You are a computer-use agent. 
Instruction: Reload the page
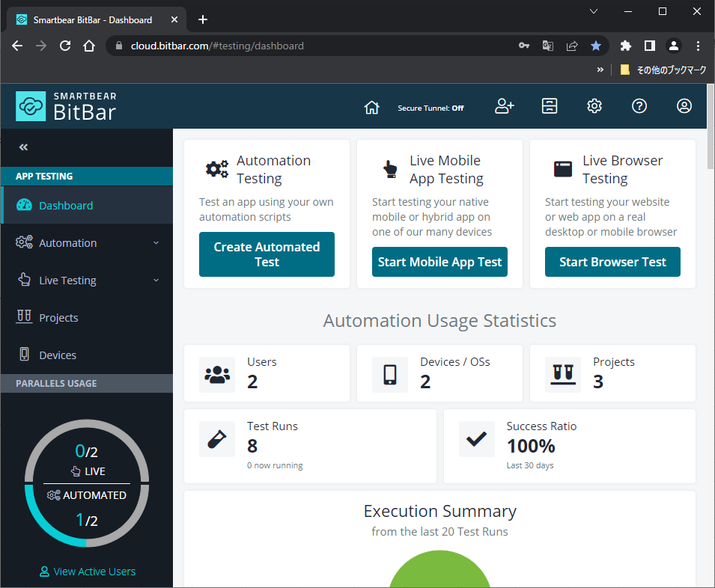[x=65, y=46]
